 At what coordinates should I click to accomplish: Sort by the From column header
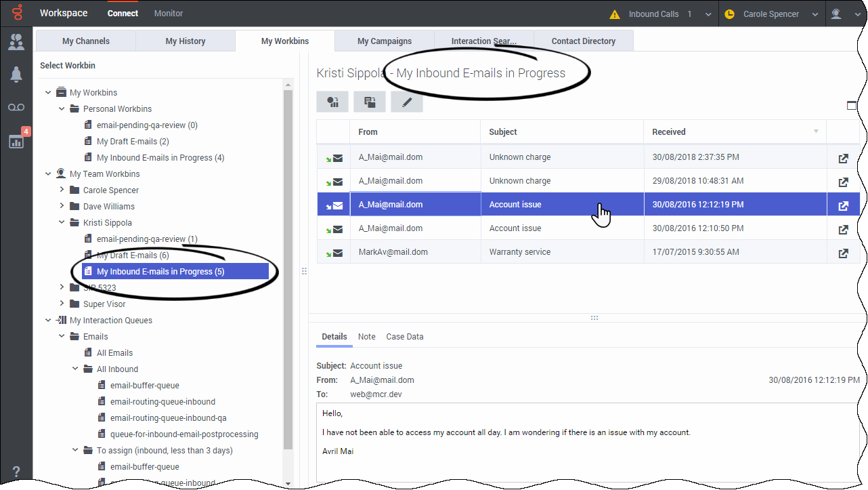[x=415, y=132]
